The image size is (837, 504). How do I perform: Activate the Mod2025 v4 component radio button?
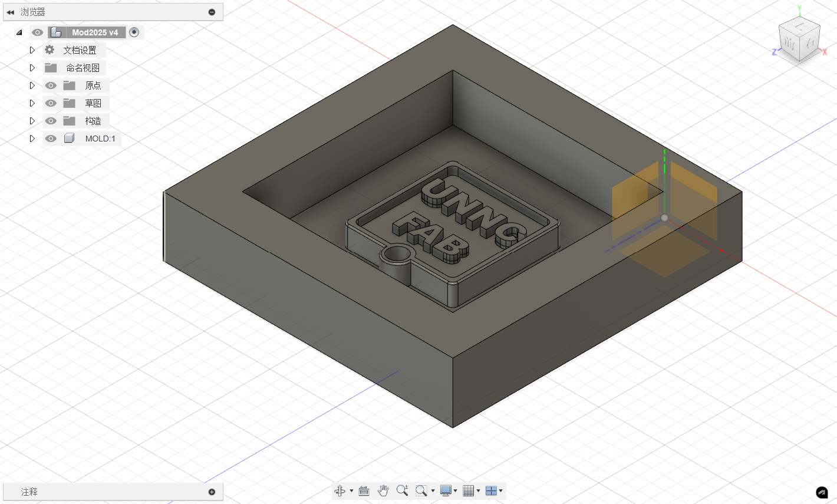pyautogui.click(x=134, y=32)
